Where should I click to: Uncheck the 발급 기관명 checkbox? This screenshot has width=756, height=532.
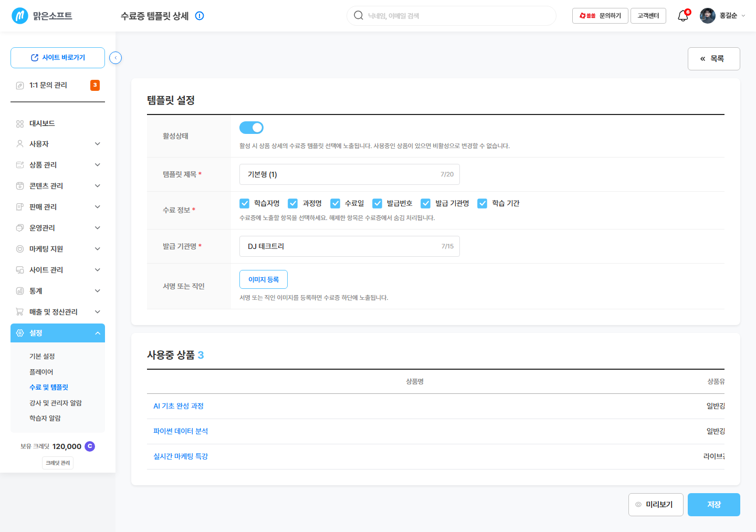click(425, 203)
